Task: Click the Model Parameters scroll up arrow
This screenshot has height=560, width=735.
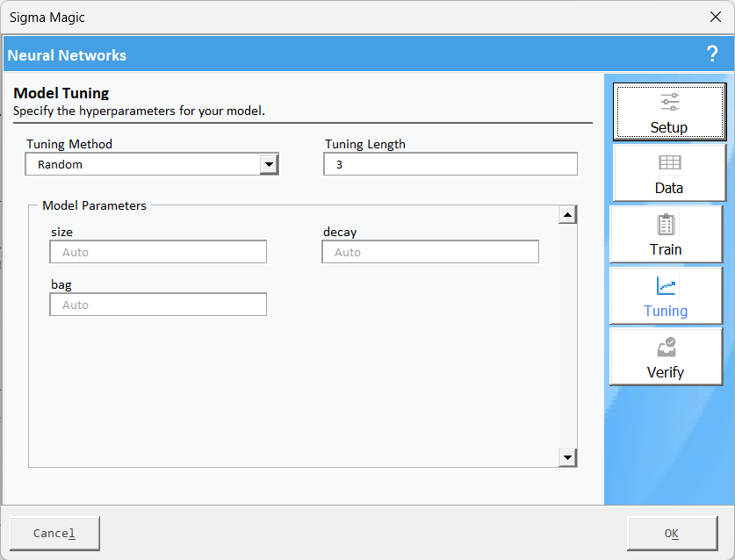Action: coord(567,215)
